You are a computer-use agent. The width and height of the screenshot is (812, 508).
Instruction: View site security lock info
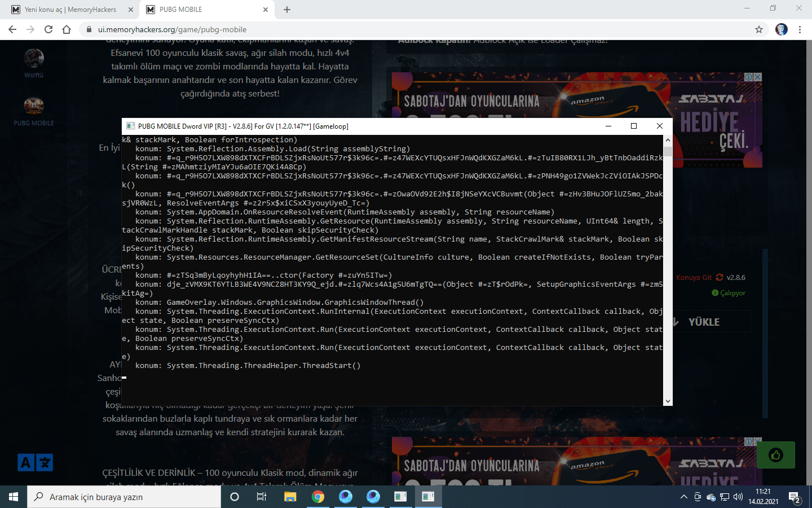(x=89, y=29)
